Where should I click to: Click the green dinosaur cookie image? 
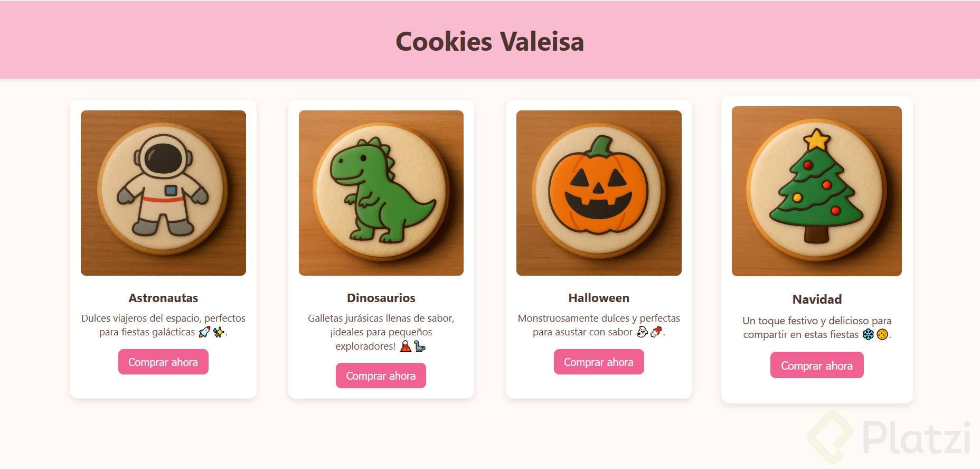click(x=381, y=193)
